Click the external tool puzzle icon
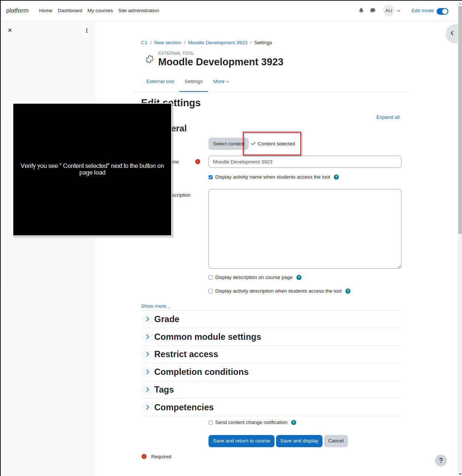Viewport: 462px width, 476px height. coord(149,59)
